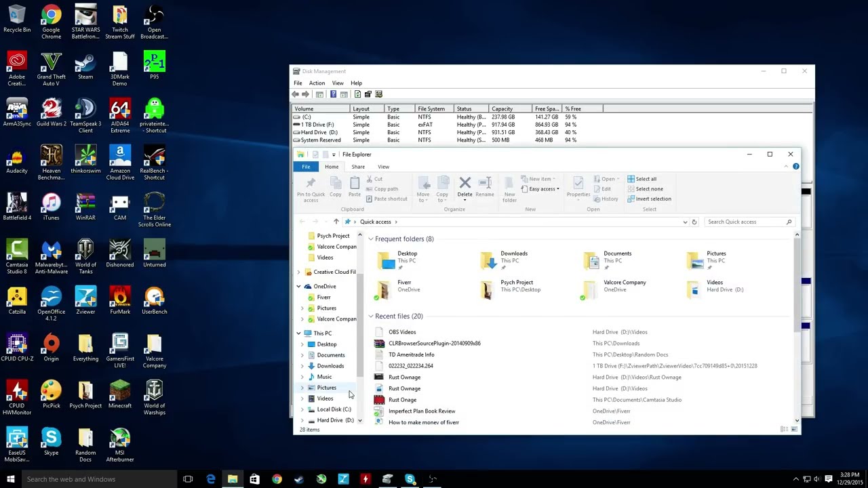Click the Help icon in Disk Management toolbar

pyautogui.click(x=333, y=94)
